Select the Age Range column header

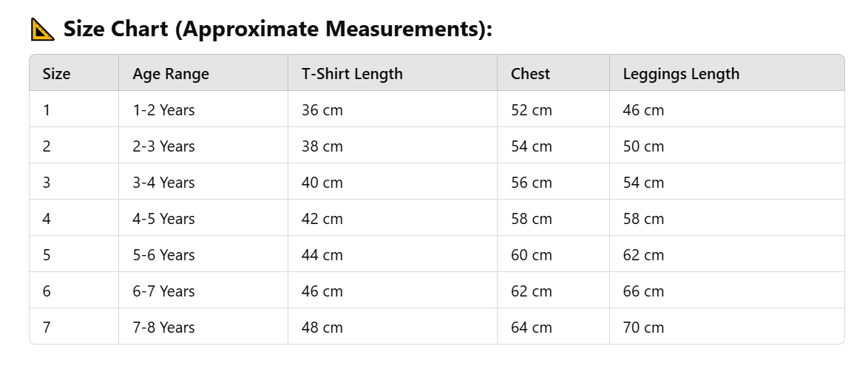[203, 74]
